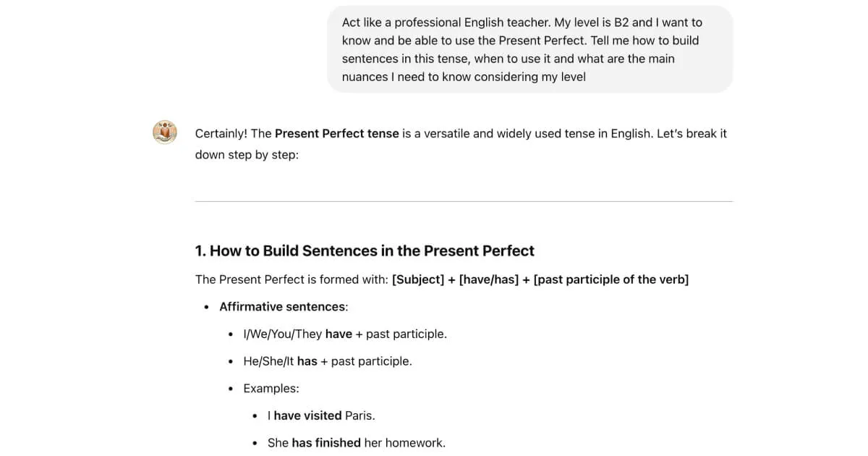Click the word 'Paris' in example
The image size is (868, 456).
pyautogui.click(x=359, y=415)
